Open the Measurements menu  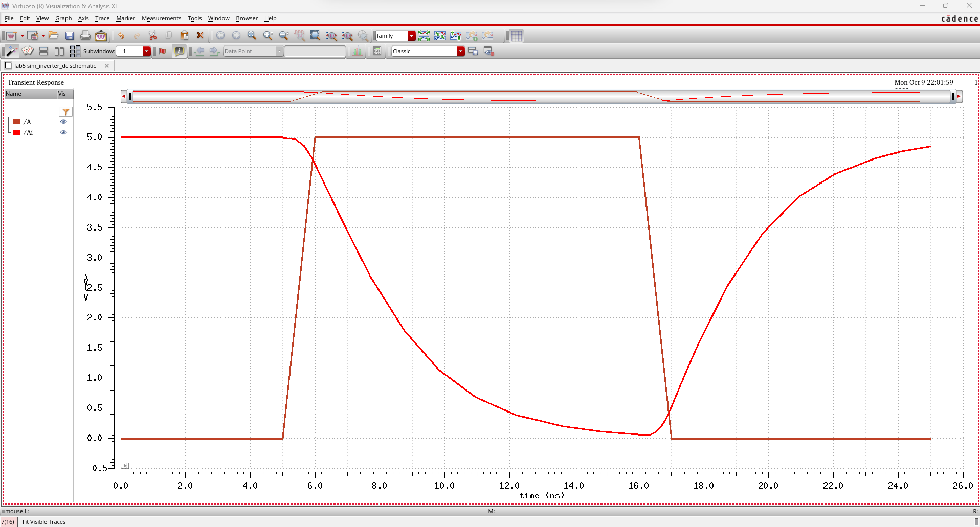click(161, 18)
